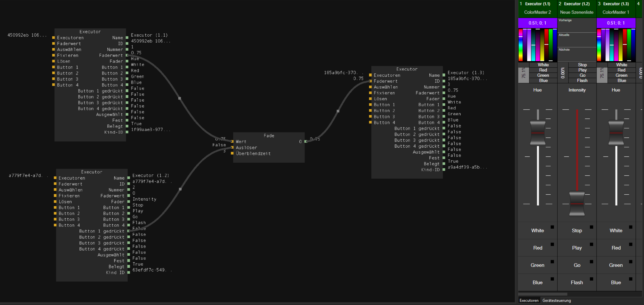Click purple color swatch of ColorMaster 1
Viewport: 644px width, 305px height.
click(x=616, y=23)
